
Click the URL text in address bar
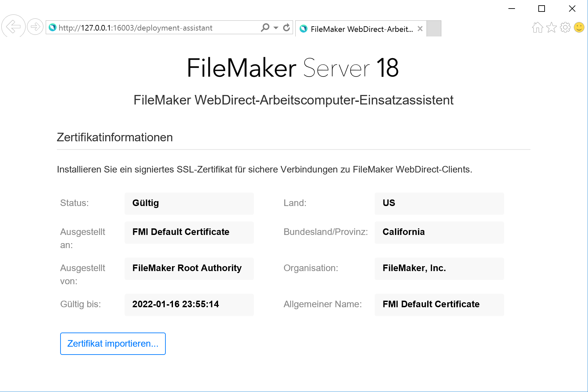tap(135, 28)
